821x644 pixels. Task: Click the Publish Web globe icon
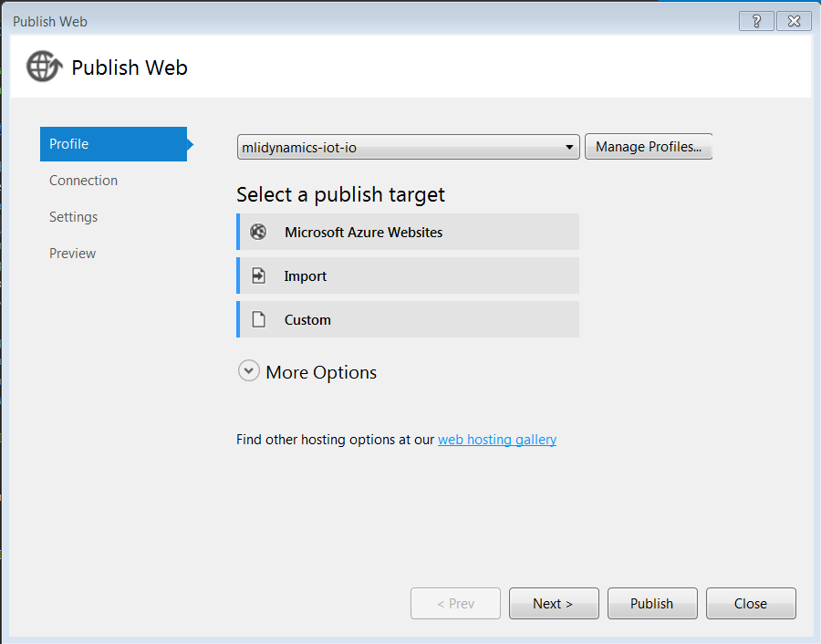(44, 67)
